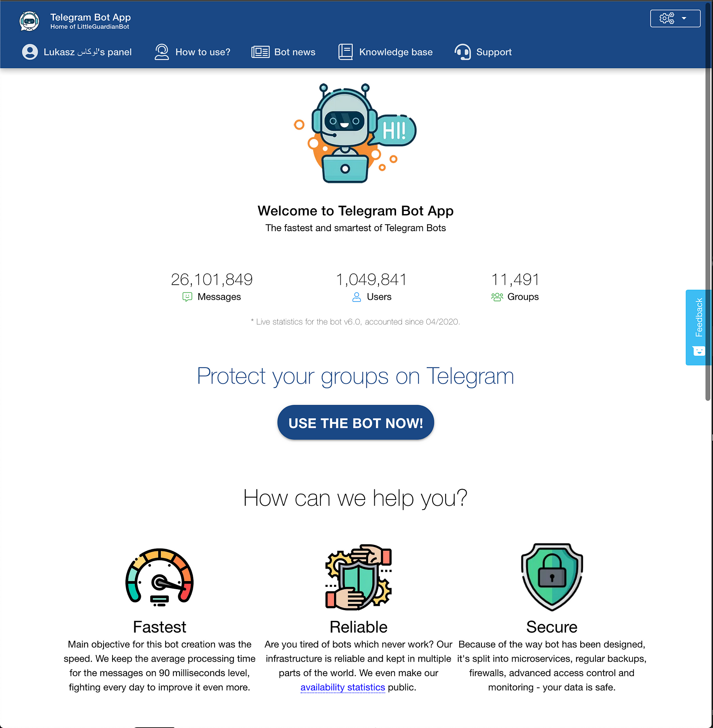Click the Welcome to Telegram Bot App heading
713x728 pixels.
pos(356,211)
